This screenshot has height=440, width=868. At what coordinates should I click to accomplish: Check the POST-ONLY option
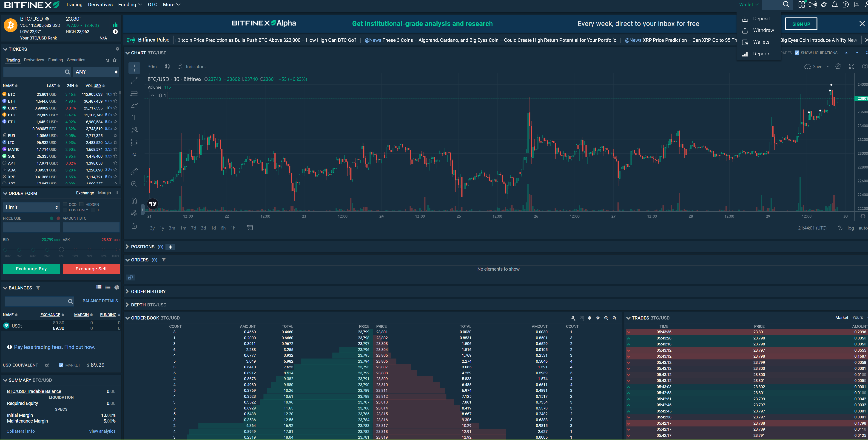click(x=65, y=210)
